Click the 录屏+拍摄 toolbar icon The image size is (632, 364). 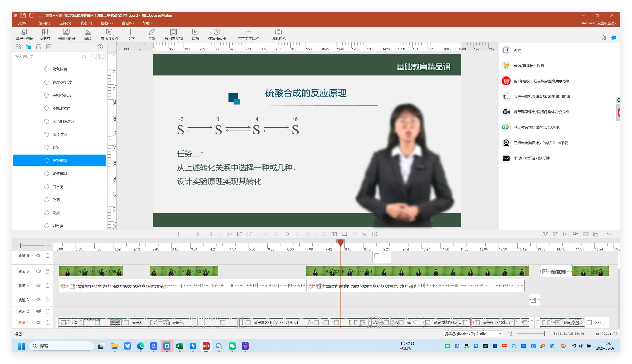click(x=24, y=34)
